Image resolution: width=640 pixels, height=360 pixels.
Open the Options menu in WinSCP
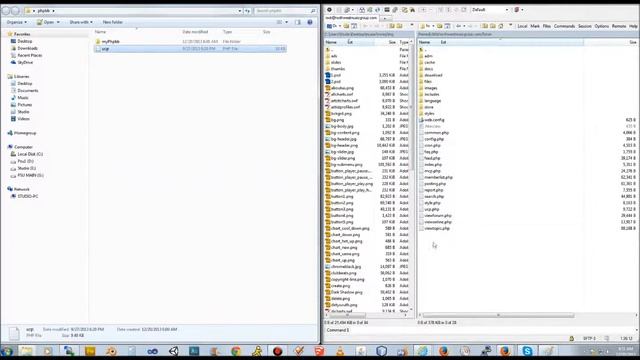pos(601,26)
